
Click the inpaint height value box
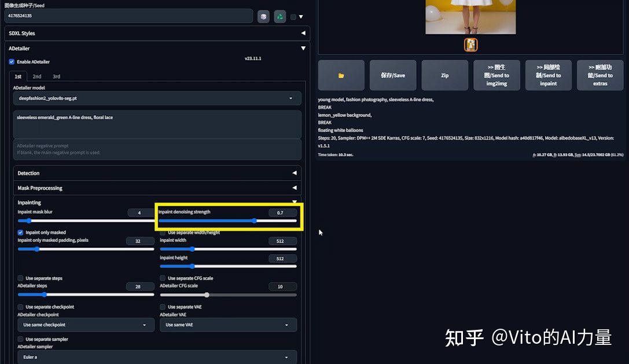point(282,259)
